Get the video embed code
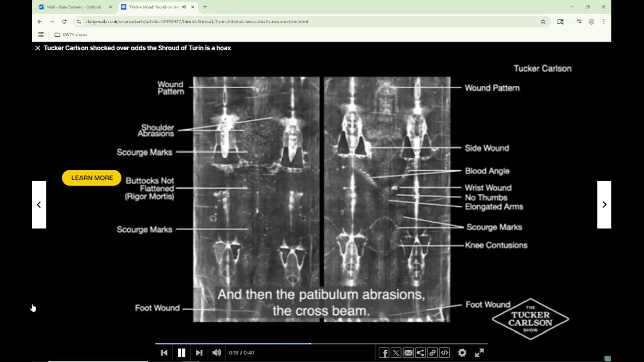 444,353
